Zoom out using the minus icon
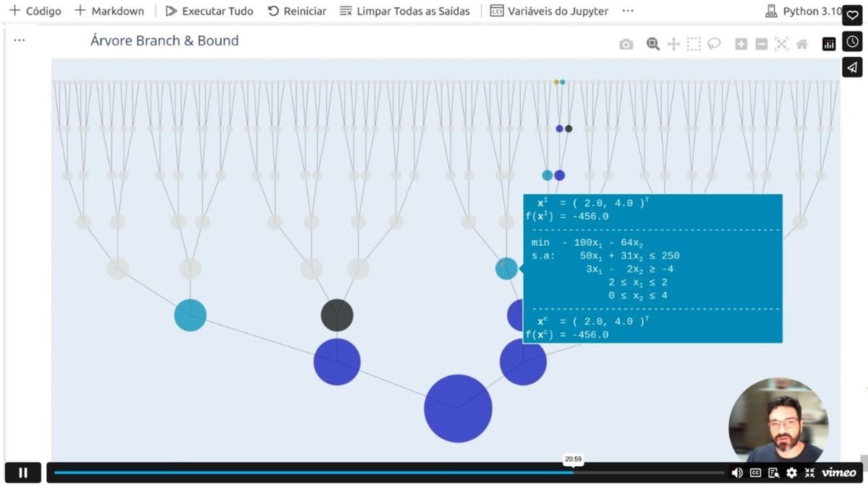 [761, 44]
